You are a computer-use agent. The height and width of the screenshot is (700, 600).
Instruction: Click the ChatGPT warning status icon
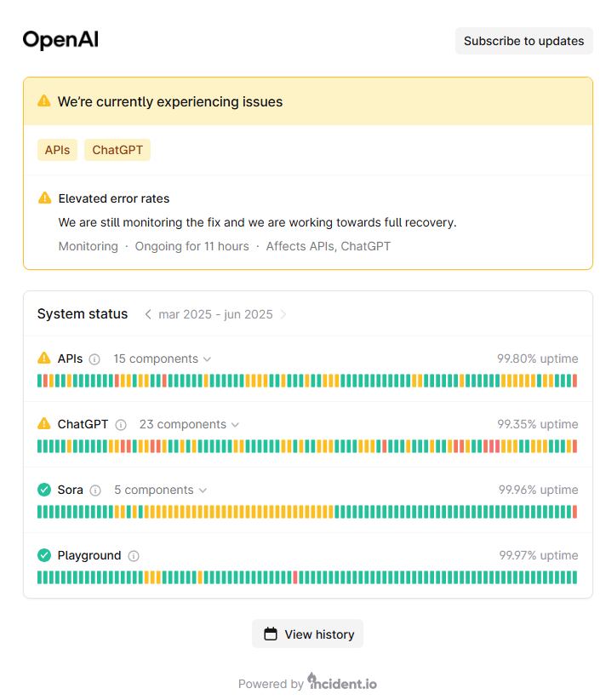click(44, 424)
